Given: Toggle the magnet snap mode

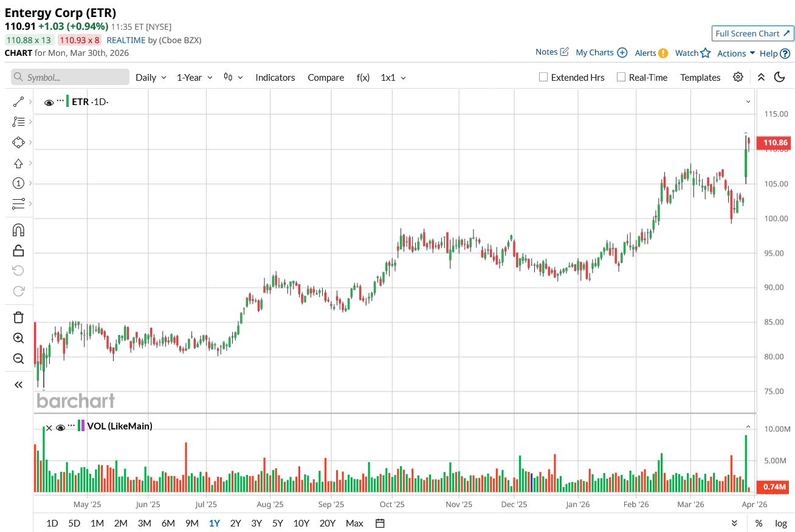Looking at the screenshot, I should point(18,230).
